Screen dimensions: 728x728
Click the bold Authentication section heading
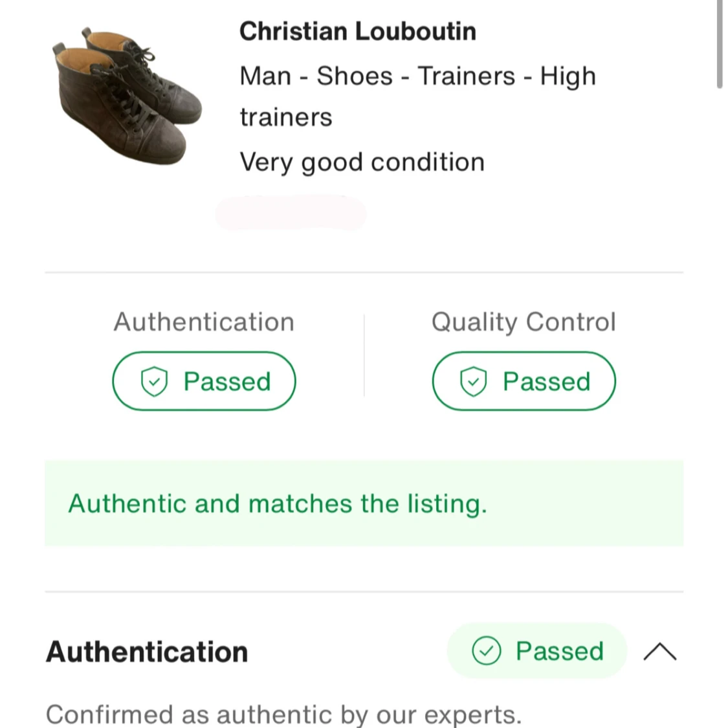[x=147, y=652]
